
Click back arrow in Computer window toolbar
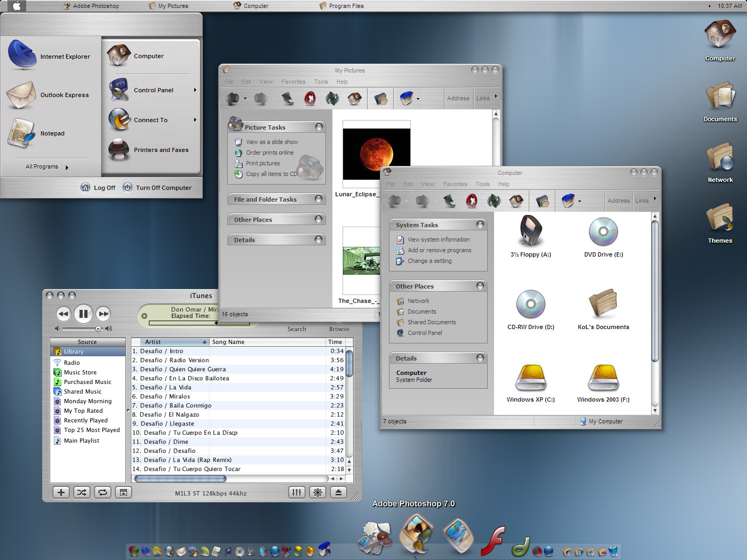click(x=394, y=201)
